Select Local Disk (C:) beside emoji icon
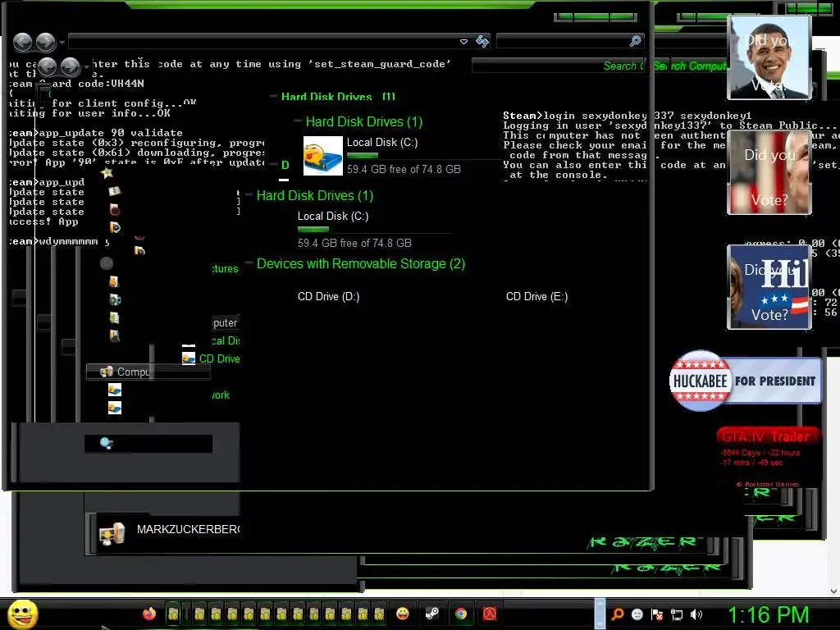The width and height of the screenshot is (840, 630). tap(382, 143)
